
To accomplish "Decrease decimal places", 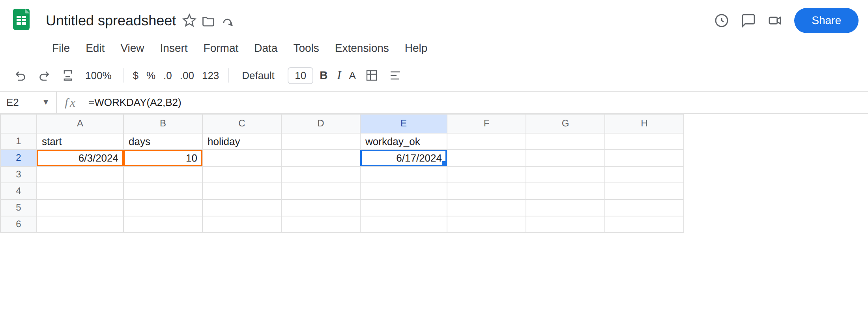I will pos(168,75).
